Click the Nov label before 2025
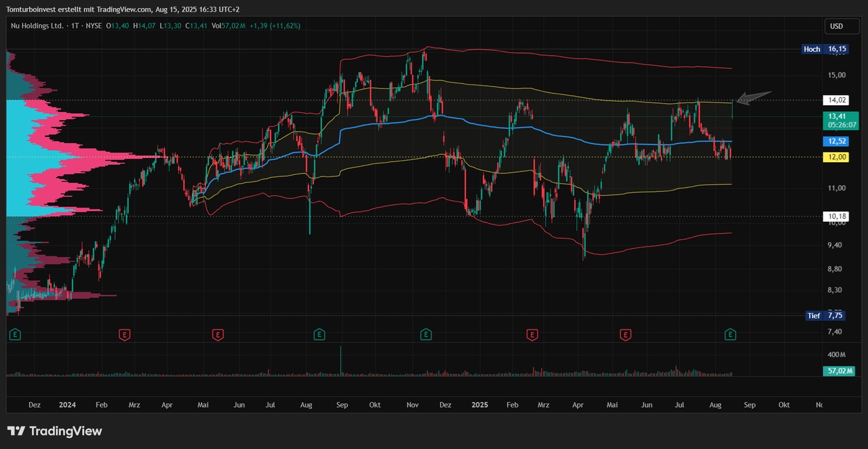The height and width of the screenshot is (449, 868). point(412,405)
